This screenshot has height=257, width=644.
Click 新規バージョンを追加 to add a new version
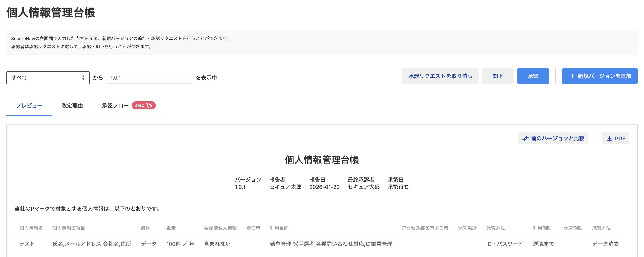coord(600,76)
